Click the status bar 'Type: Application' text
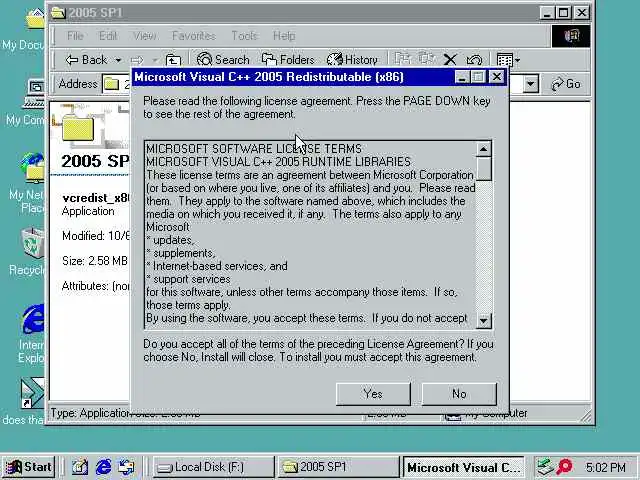 click(x=90, y=413)
